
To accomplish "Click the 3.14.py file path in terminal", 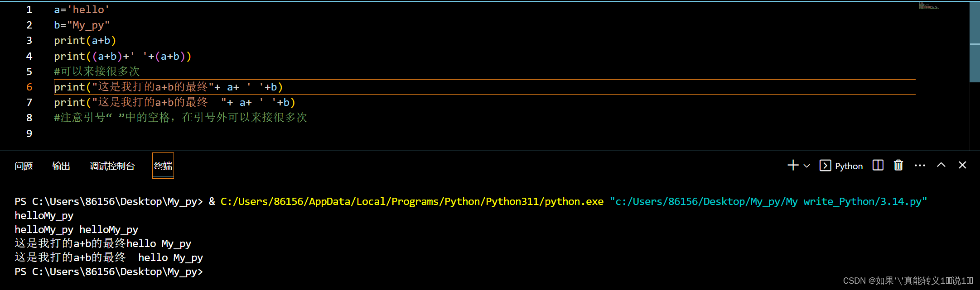I will 768,201.
